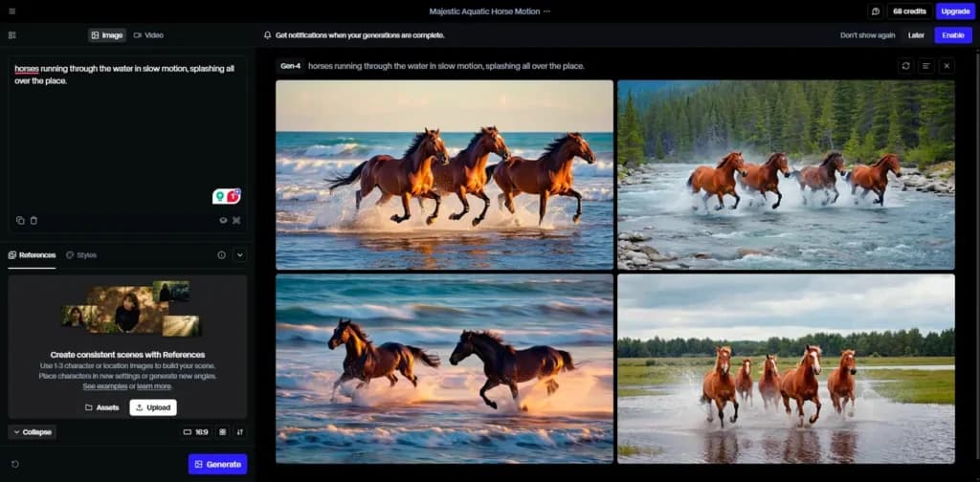This screenshot has width=980, height=482.
Task: Open the hamburger menu at top left
Action: [x=11, y=11]
